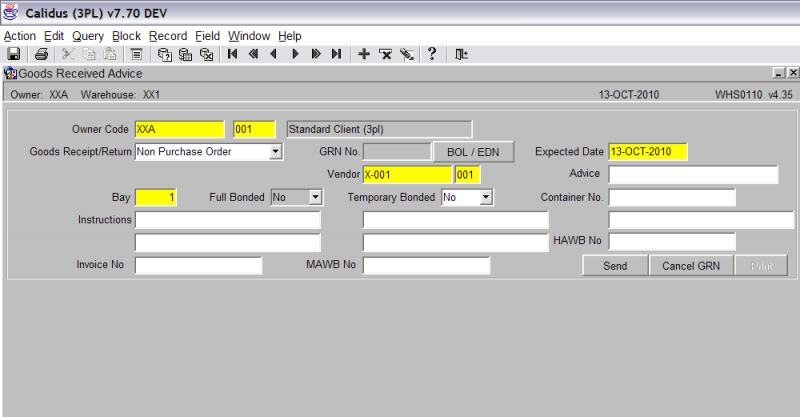
Task: Click the Invoice No input field
Action: coord(198,265)
